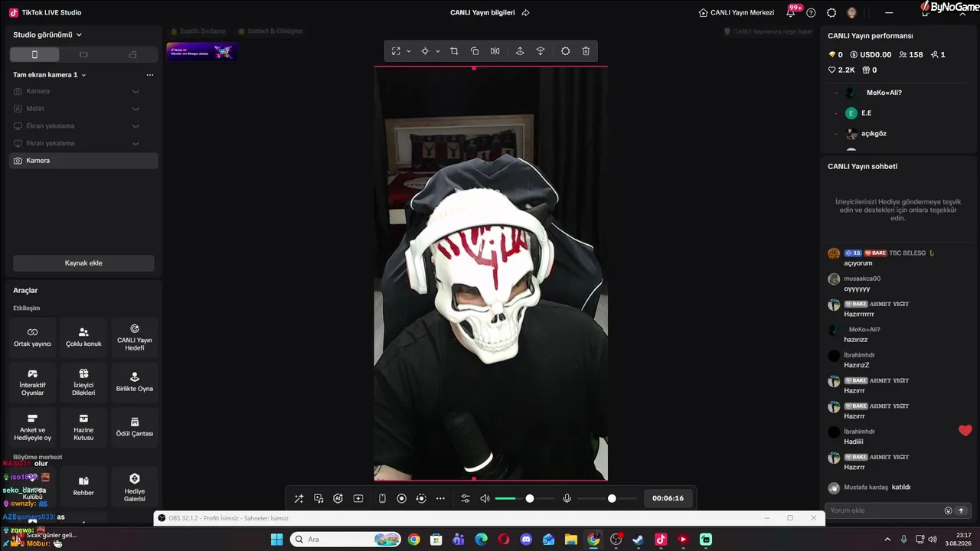Open the settings gear in title bar
Image resolution: width=980 pixels, height=551 pixels.
pos(831,12)
